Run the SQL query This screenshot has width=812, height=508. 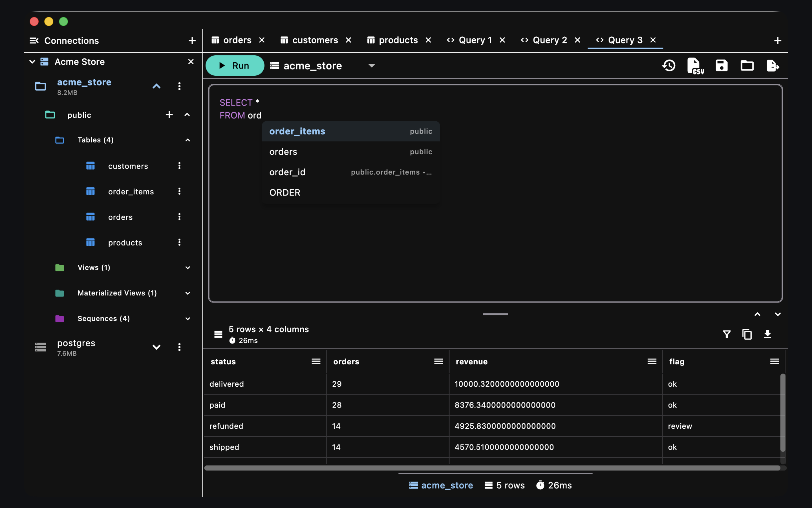tap(235, 65)
